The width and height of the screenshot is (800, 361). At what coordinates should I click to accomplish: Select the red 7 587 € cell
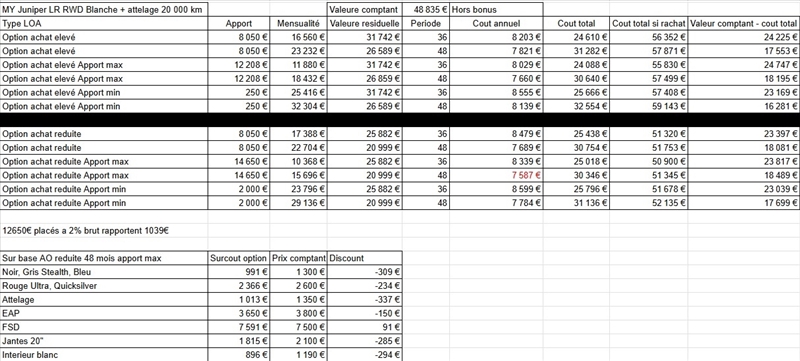pos(496,175)
